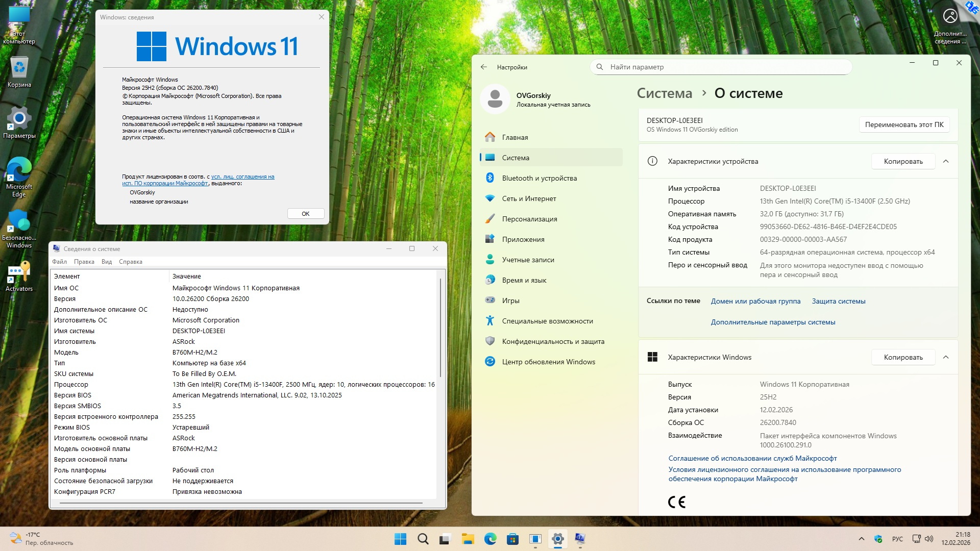Open Специальные возможности settings page
Image resolution: width=980 pixels, height=551 pixels.
click(x=547, y=321)
